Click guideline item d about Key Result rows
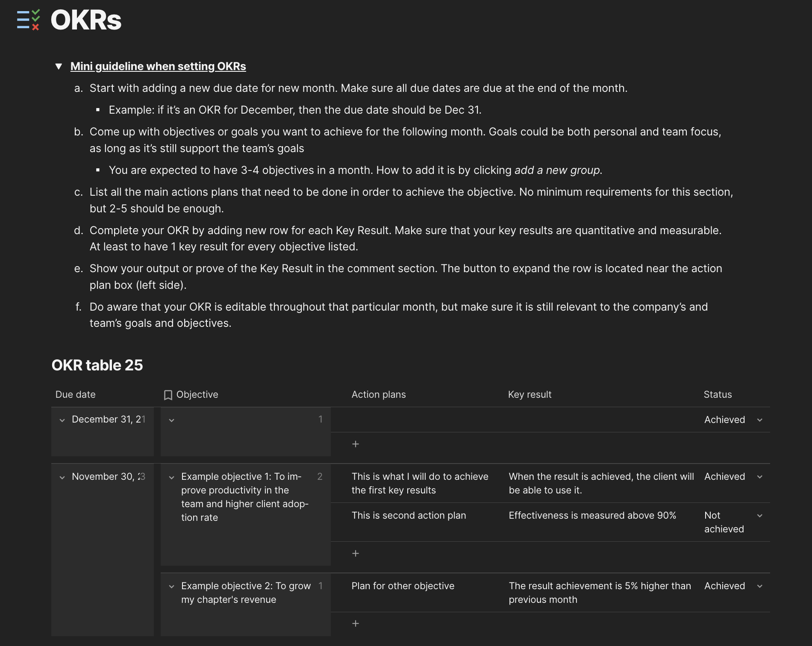Image resolution: width=812 pixels, height=646 pixels. tap(405, 238)
